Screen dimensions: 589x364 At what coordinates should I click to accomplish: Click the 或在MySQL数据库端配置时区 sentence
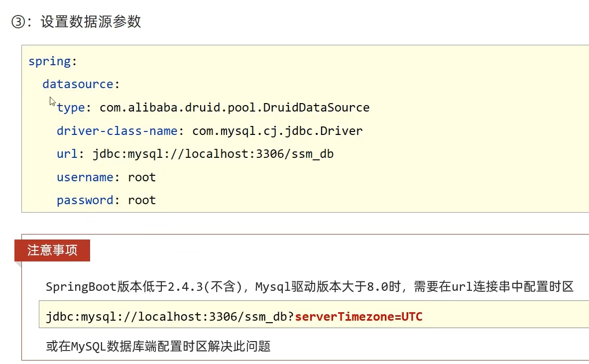[158, 347]
